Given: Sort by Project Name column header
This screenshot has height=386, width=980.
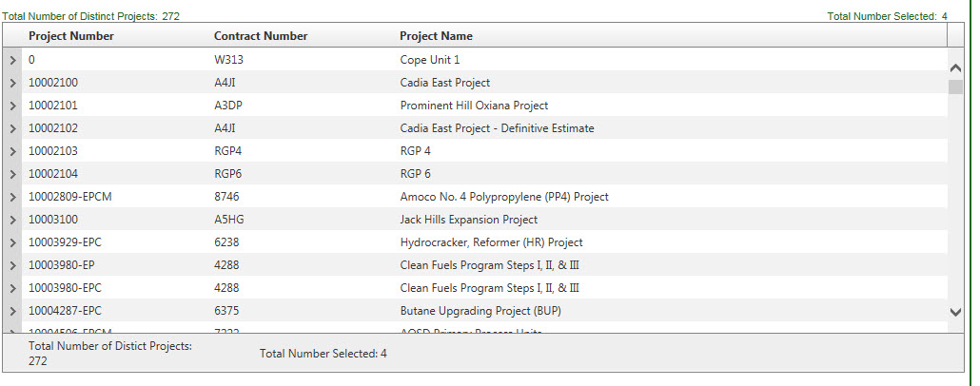Looking at the screenshot, I should coord(436,36).
